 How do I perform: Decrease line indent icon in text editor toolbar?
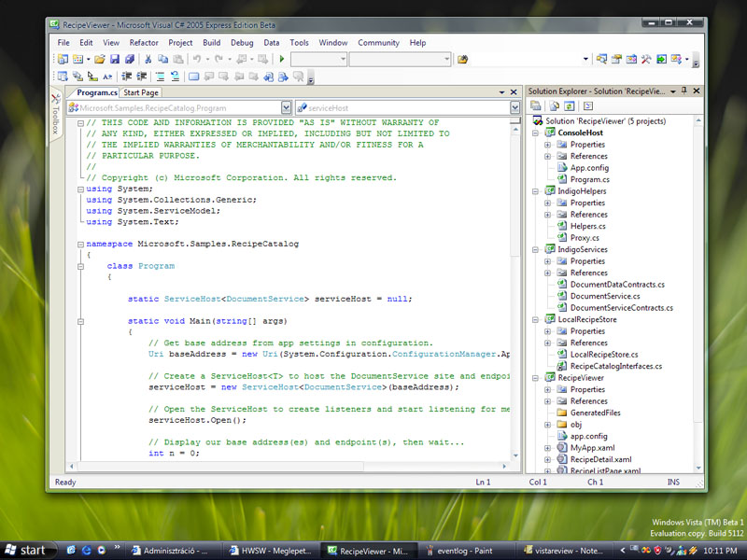[x=126, y=77]
